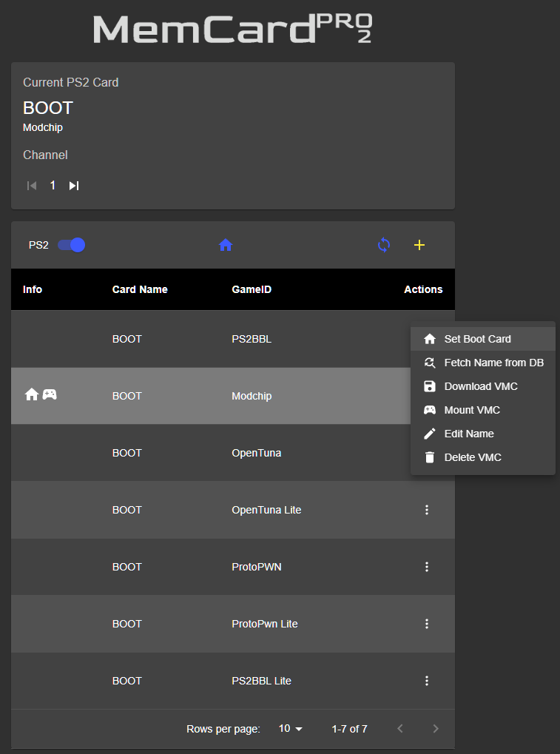Open actions menu for ProtoPWN row
This screenshot has height=754, width=560.
(x=427, y=567)
